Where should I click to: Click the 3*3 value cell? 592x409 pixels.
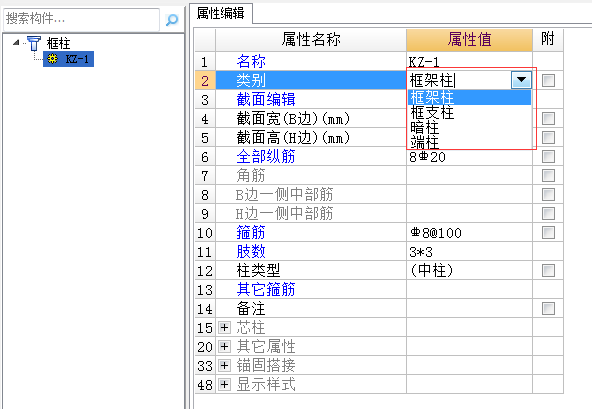point(469,252)
